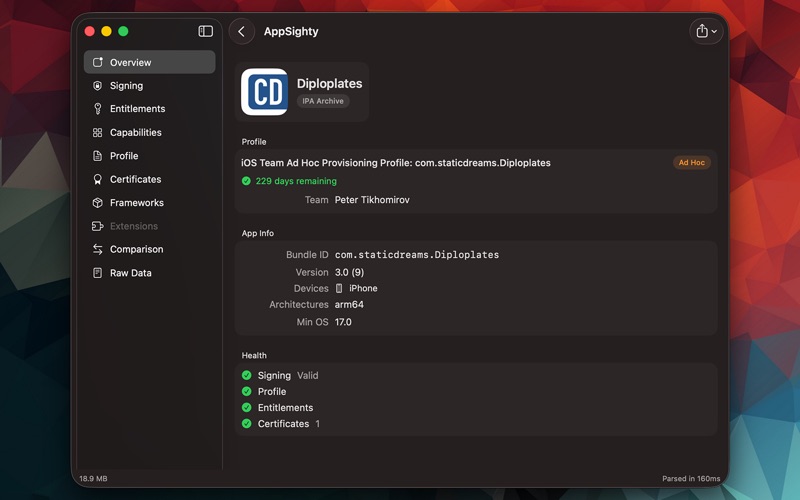Open the Entitlements section
Viewport: 800px width, 500px height.
pos(149,109)
